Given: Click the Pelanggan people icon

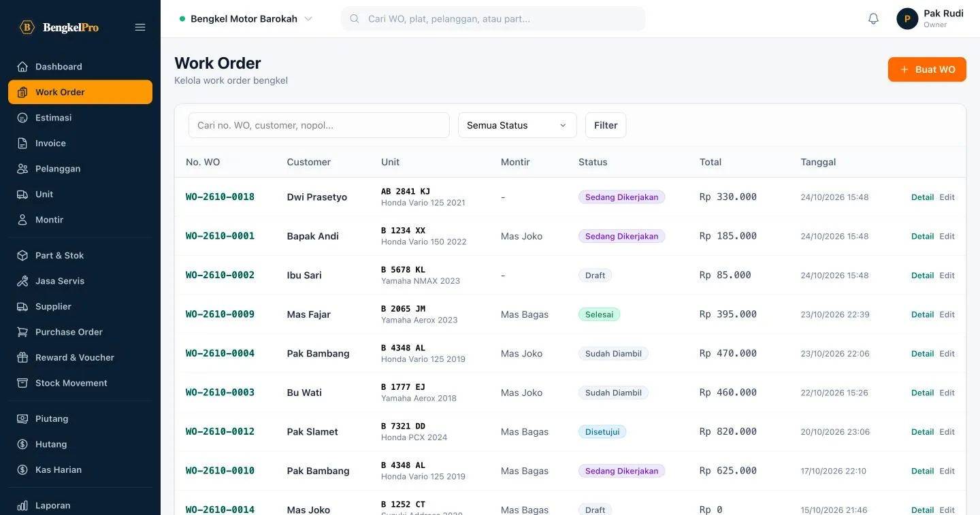Looking at the screenshot, I should click(22, 169).
